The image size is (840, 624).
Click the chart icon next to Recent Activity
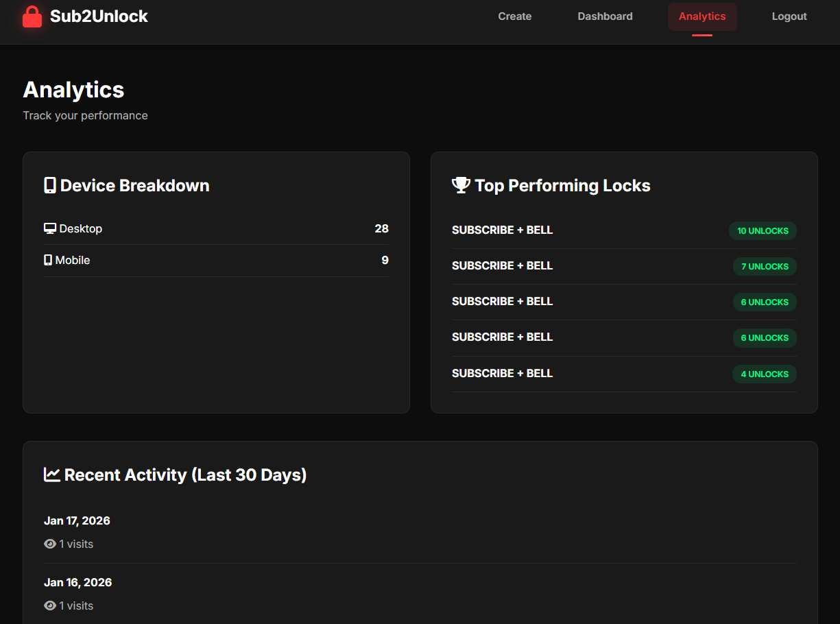(51, 474)
